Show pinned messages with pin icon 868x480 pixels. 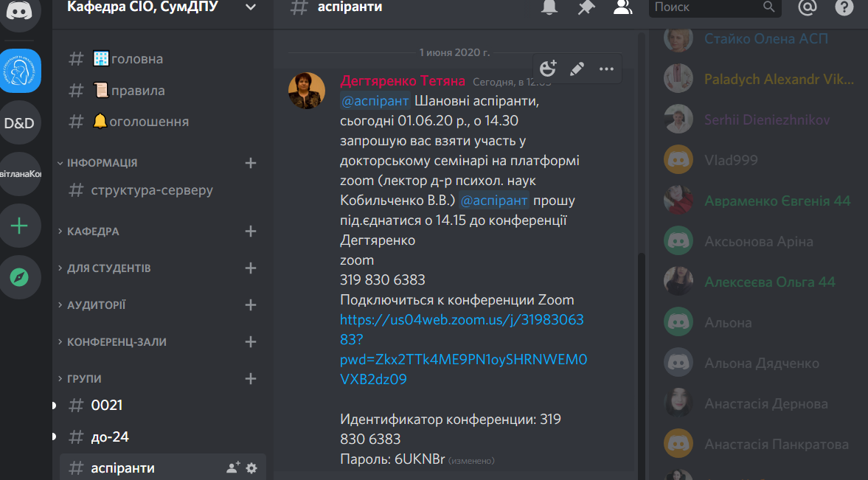586,7
